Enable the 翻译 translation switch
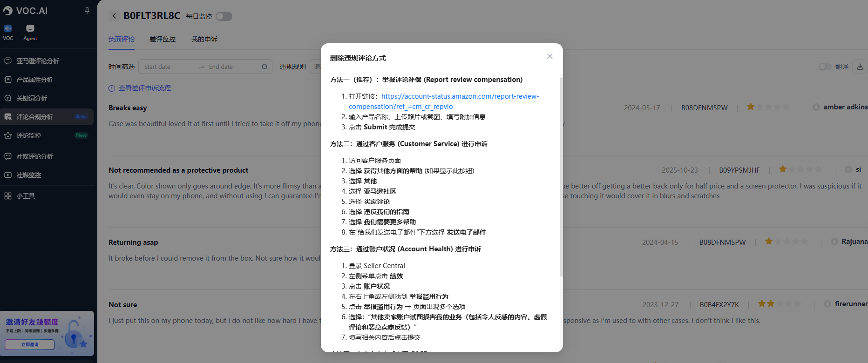This screenshot has width=868, height=363. click(825, 67)
